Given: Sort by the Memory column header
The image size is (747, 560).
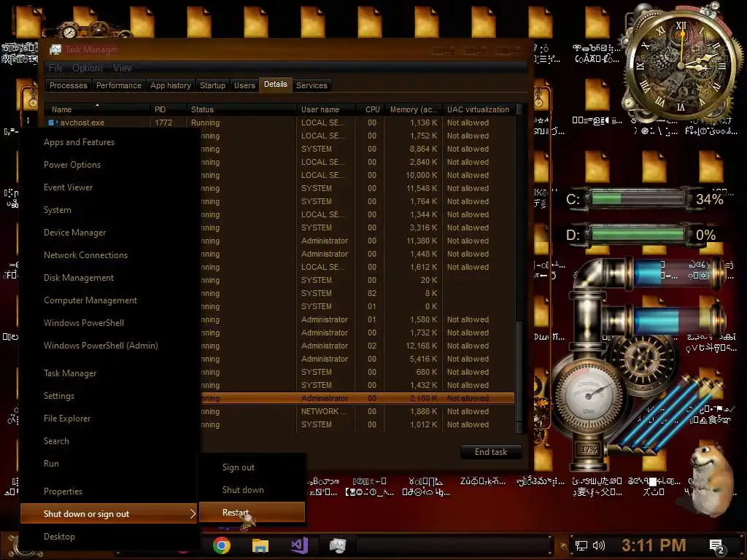Looking at the screenshot, I should 413,109.
